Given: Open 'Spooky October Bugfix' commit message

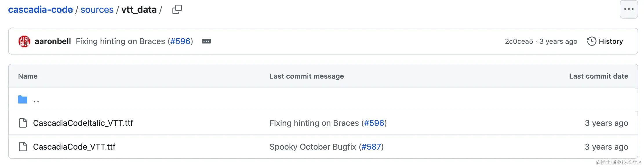Looking at the screenshot, I should (312, 147).
